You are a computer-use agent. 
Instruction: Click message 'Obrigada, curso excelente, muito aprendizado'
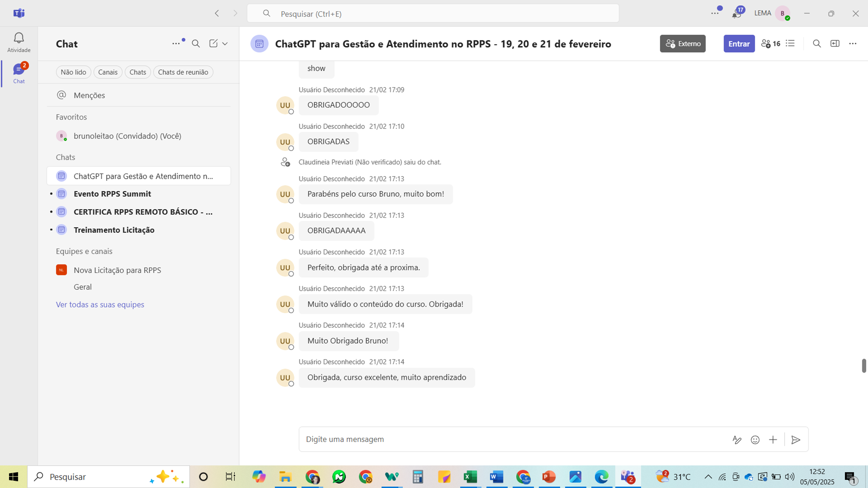(387, 377)
